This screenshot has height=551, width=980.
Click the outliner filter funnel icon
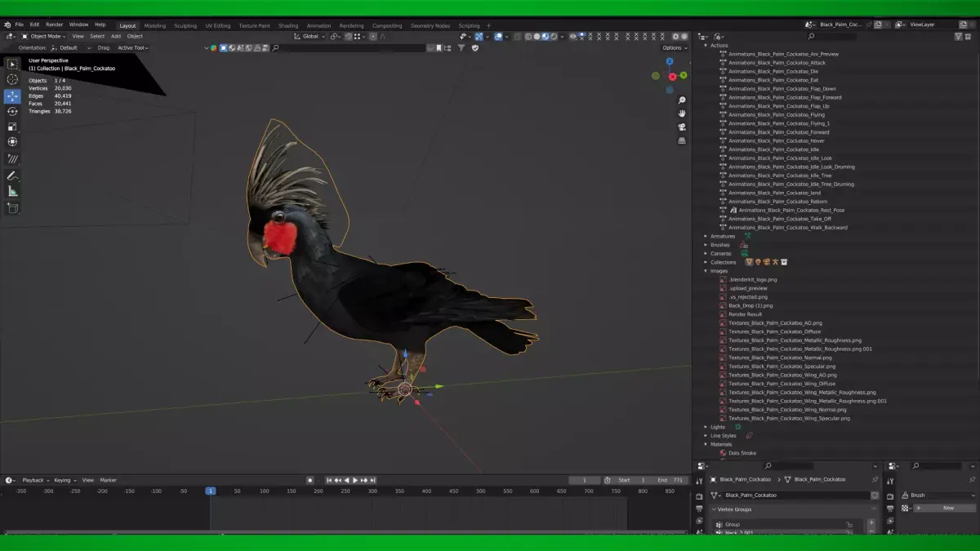[x=958, y=36]
